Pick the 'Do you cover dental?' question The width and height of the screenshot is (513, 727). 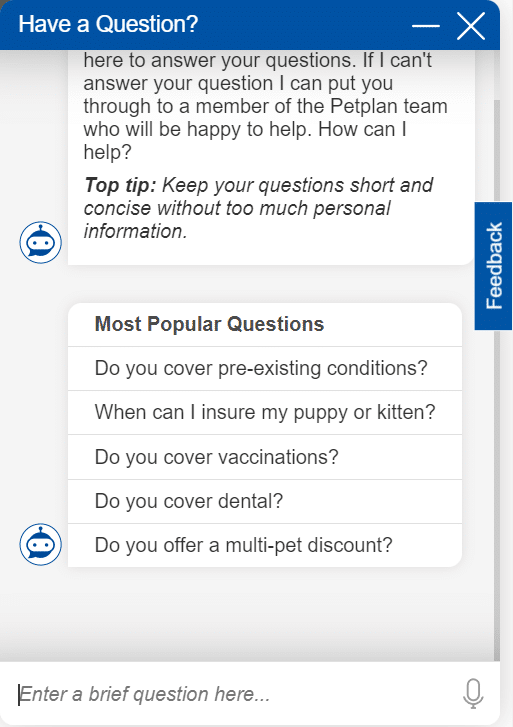[x=265, y=502]
